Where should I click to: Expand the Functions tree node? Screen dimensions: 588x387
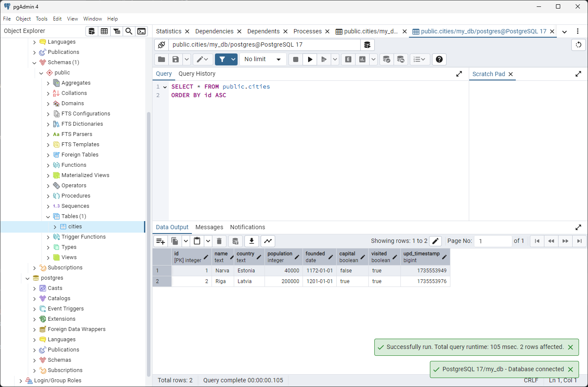pyautogui.click(x=48, y=165)
